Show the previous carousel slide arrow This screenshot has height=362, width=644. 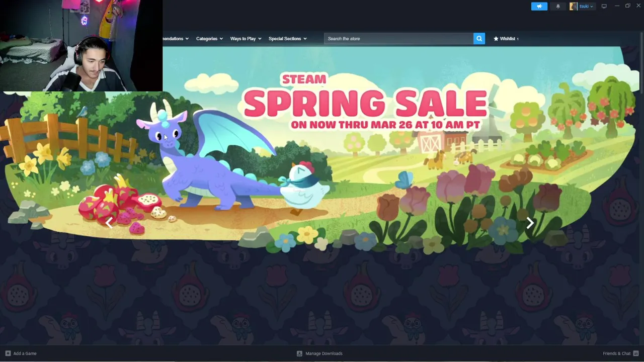pos(109,223)
